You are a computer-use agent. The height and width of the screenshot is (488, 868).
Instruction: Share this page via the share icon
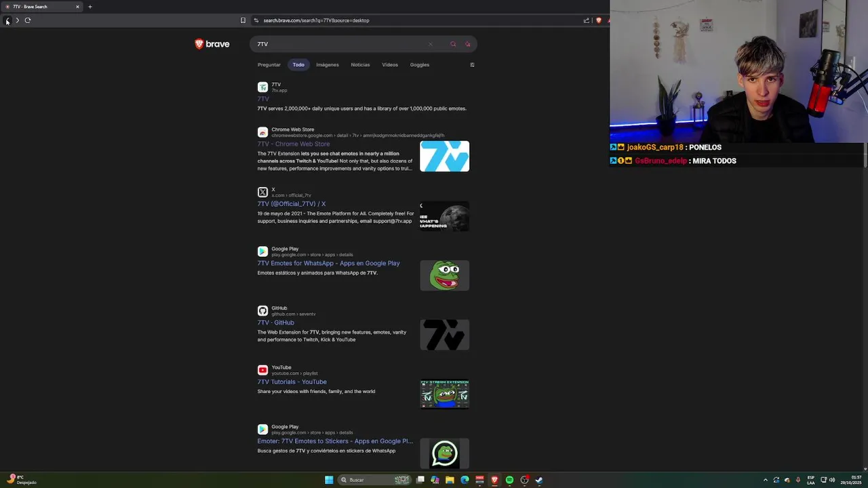(587, 20)
